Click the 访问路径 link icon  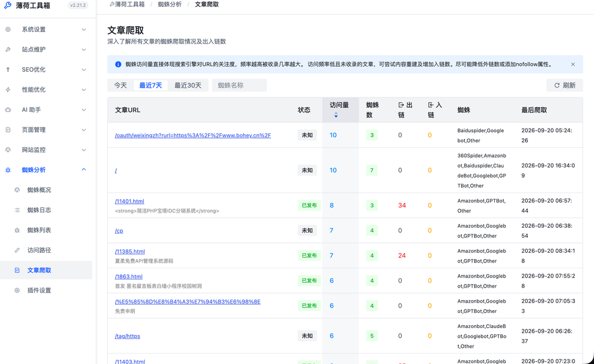tap(17, 250)
